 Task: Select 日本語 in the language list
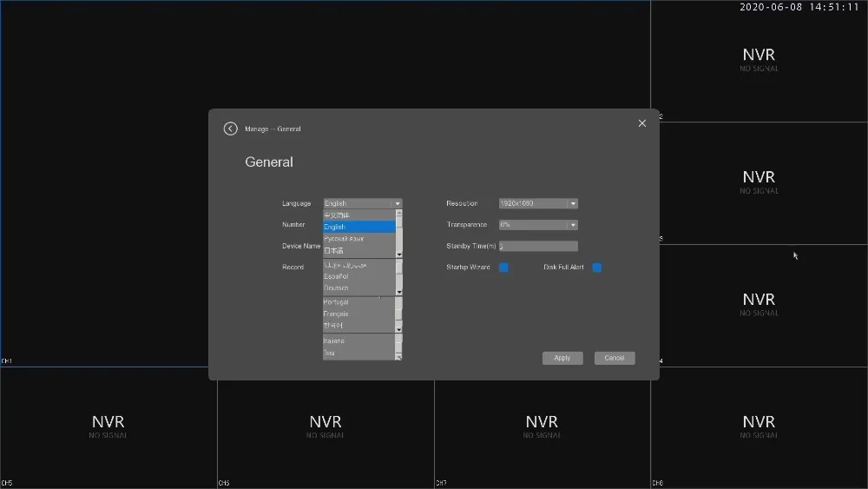359,250
